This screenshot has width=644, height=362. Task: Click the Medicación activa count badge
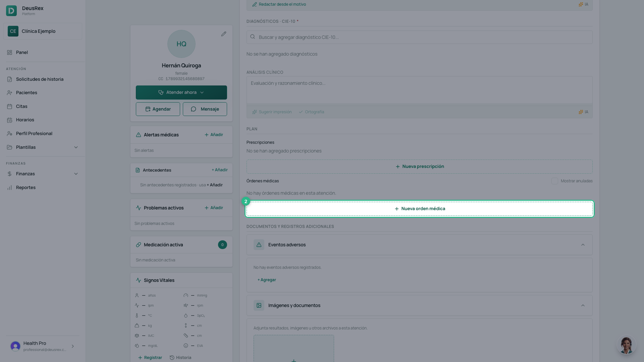pyautogui.click(x=222, y=245)
